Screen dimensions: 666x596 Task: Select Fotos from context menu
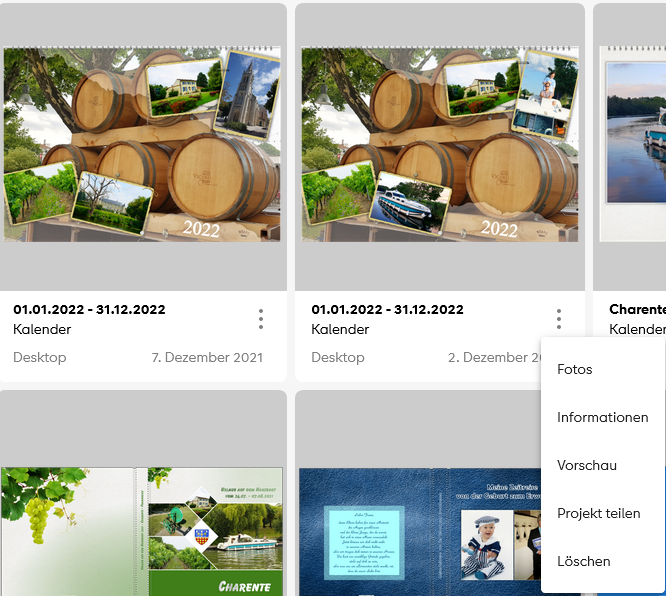click(x=574, y=369)
